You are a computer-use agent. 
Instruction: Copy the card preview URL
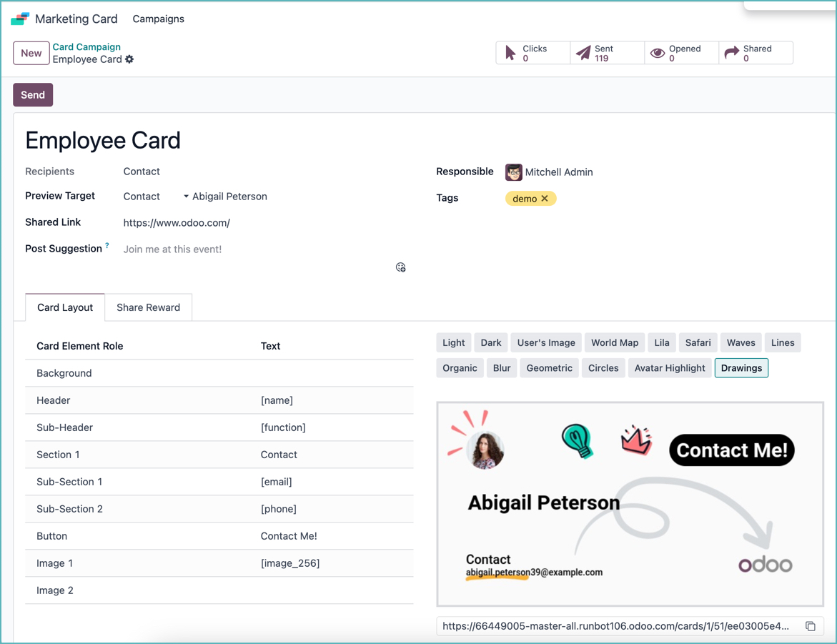(811, 625)
